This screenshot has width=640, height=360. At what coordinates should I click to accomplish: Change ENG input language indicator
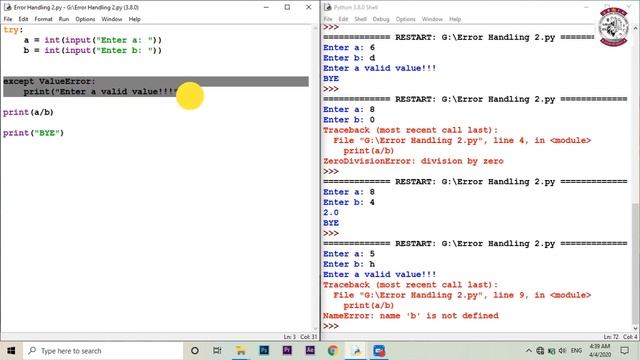(x=576, y=351)
